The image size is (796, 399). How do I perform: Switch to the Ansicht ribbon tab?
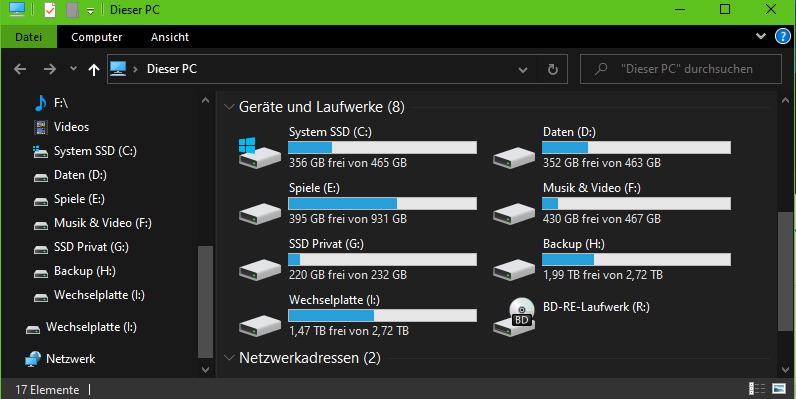pyautogui.click(x=170, y=37)
